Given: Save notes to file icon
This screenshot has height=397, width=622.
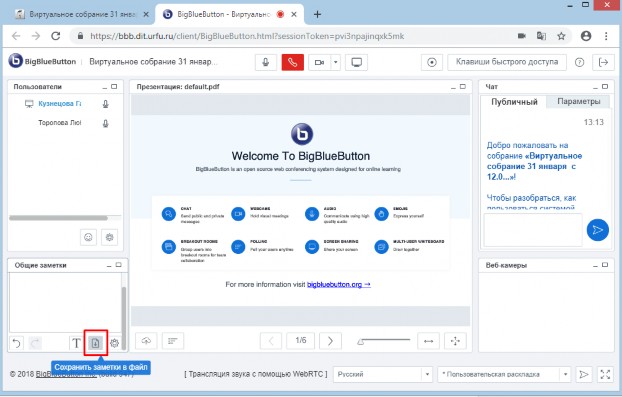Looking at the screenshot, I should (x=95, y=343).
